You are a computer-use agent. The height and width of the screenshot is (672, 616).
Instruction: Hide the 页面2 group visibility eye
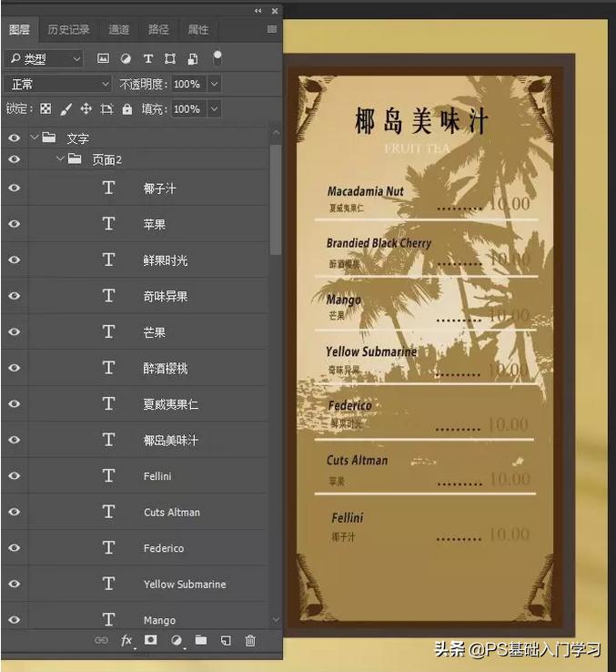coord(15,159)
